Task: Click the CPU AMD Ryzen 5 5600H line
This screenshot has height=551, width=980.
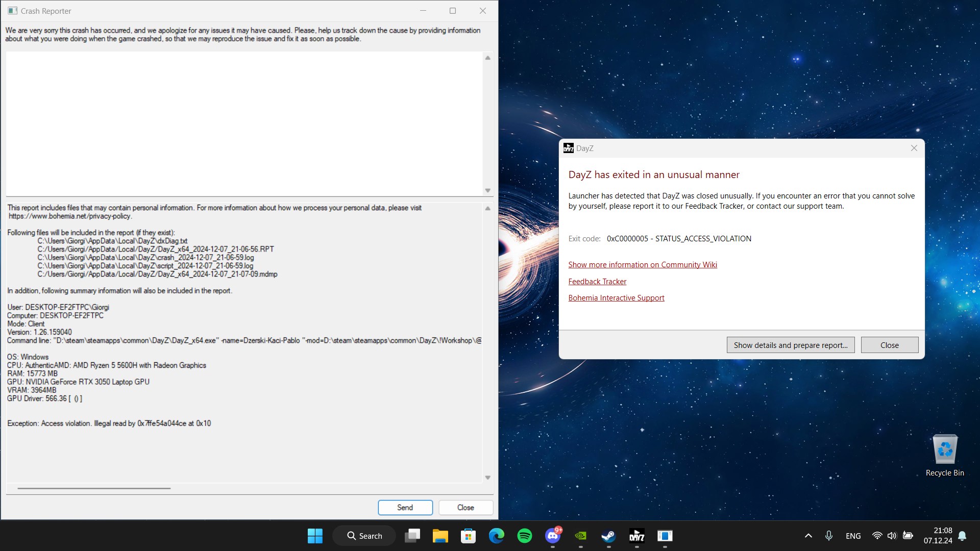Action: (107, 365)
